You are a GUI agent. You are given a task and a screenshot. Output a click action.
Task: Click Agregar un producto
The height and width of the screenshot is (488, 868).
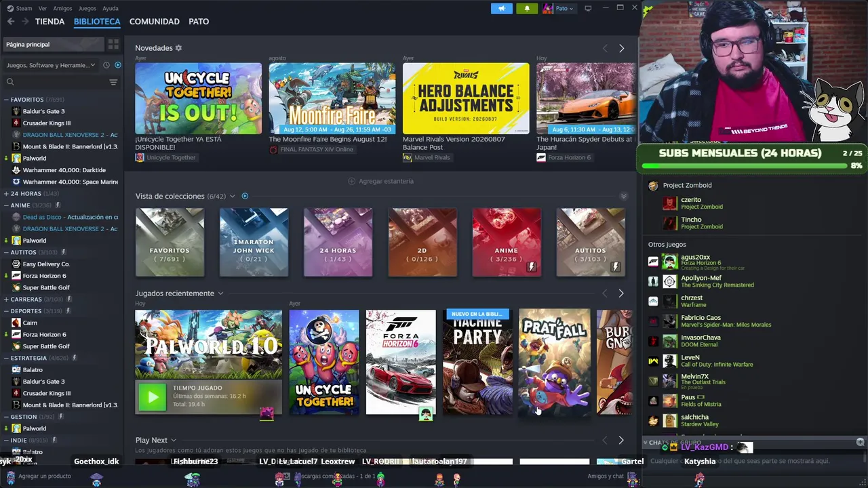[39, 476]
